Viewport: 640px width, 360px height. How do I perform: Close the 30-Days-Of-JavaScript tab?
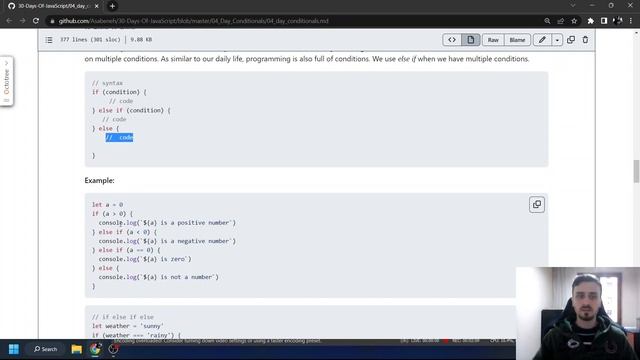tap(97, 6)
